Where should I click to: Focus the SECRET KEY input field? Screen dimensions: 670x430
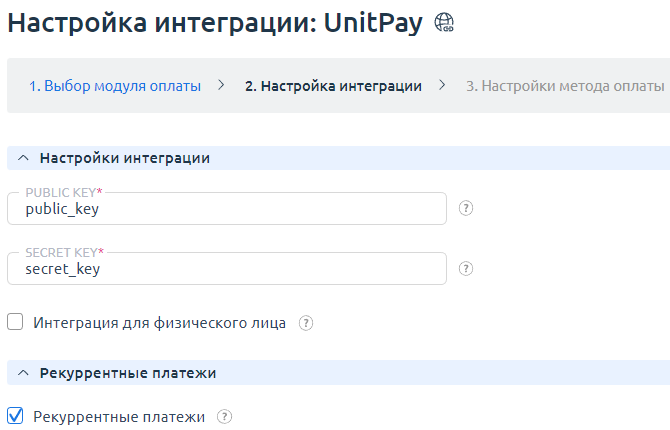click(x=226, y=268)
